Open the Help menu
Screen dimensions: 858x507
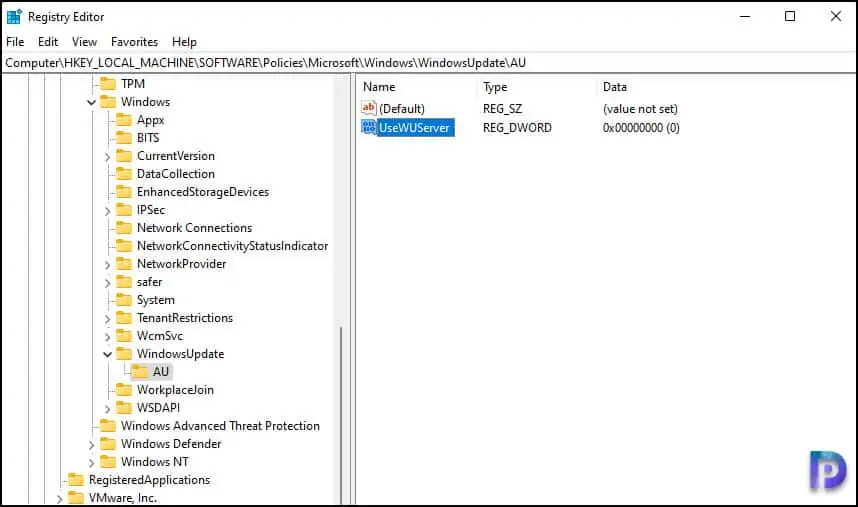click(184, 42)
